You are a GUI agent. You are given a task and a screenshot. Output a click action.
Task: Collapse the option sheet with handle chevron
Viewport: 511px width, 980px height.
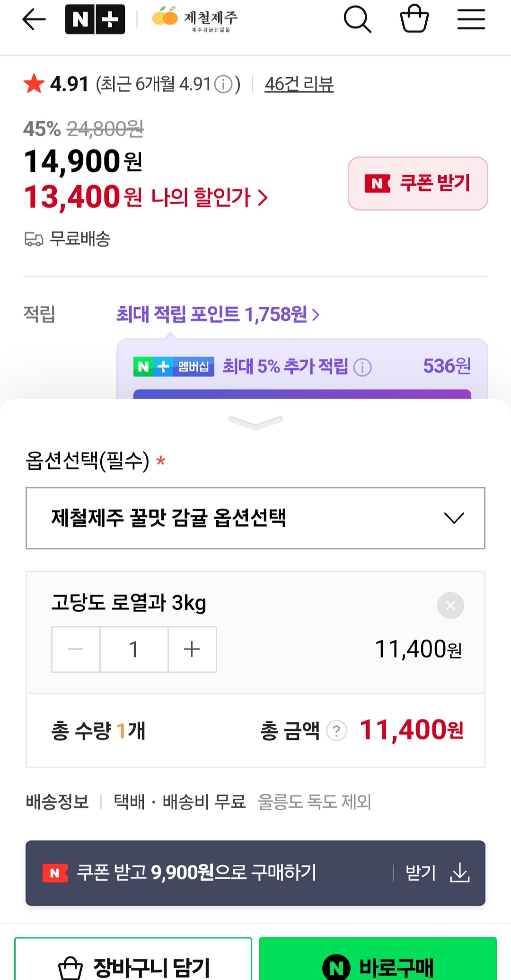[x=255, y=421]
